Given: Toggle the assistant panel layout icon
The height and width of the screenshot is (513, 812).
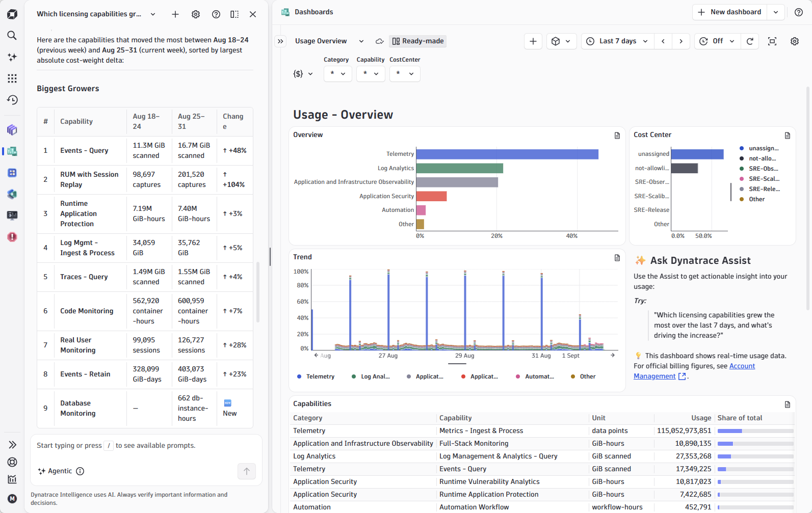Looking at the screenshot, I should [x=234, y=14].
